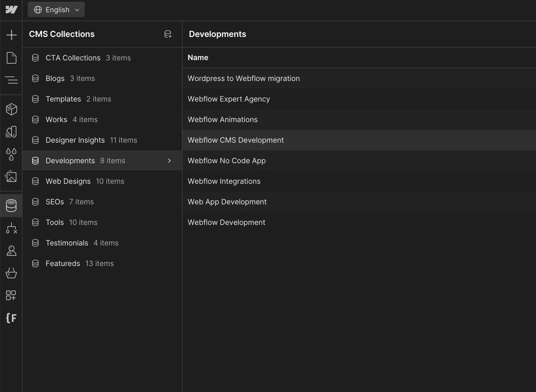Open the English locale dropdown
Viewport: 536px width, 392px height.
56,10
